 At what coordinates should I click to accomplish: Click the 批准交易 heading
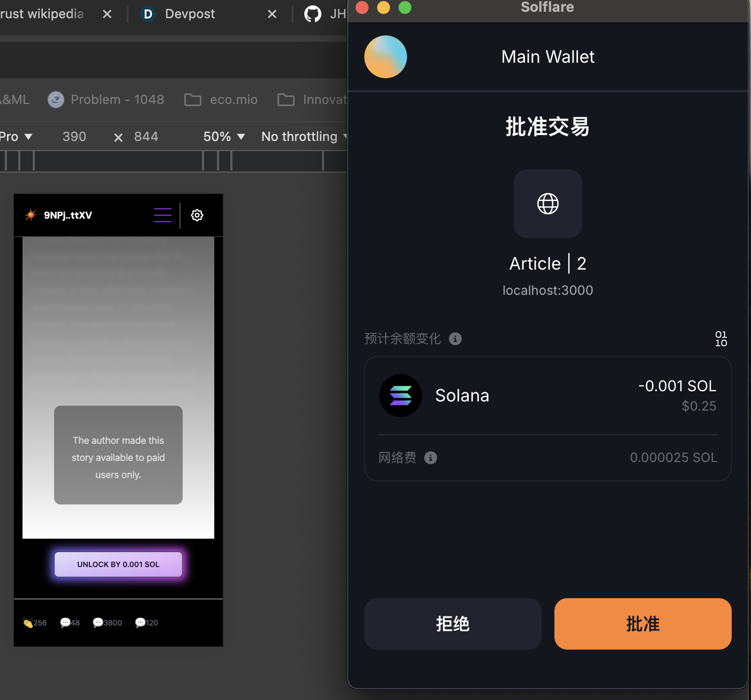coord(548,127)
